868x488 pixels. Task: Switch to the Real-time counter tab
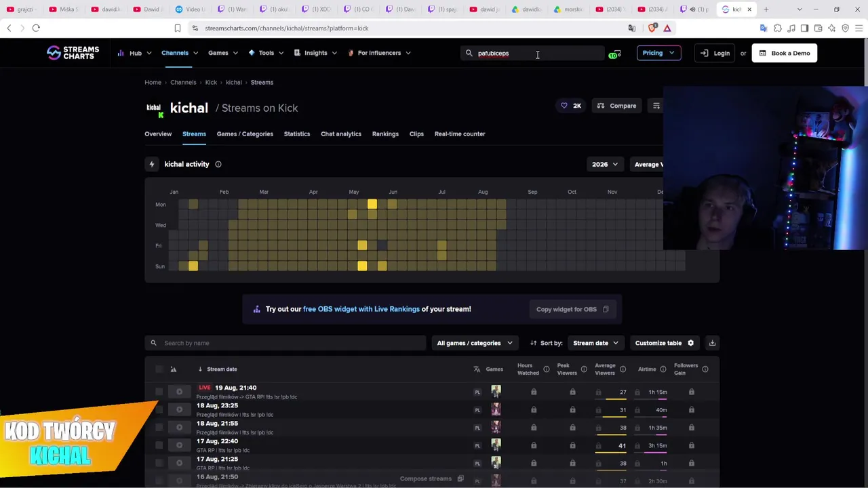[x=460, y=134]
